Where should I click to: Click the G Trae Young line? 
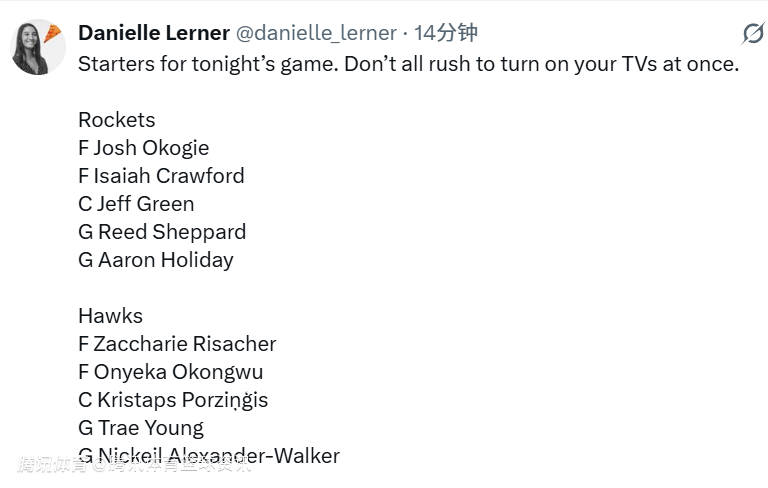(x=141, y=428)
